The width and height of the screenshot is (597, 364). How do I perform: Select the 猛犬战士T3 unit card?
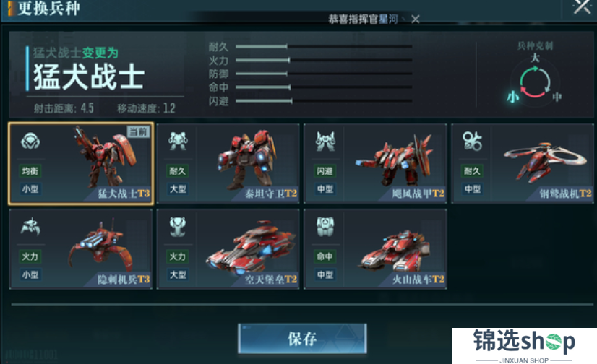(x=81, y=163)
